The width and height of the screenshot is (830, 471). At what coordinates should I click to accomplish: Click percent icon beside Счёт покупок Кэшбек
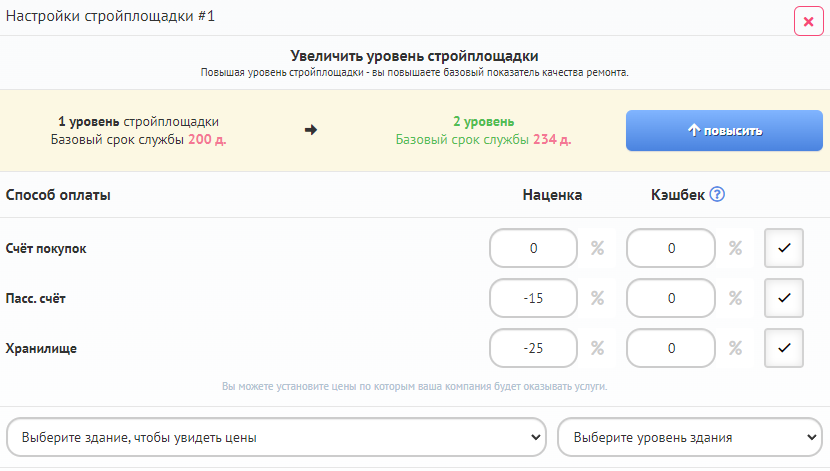pyautogui.click(x=735, y=248)
